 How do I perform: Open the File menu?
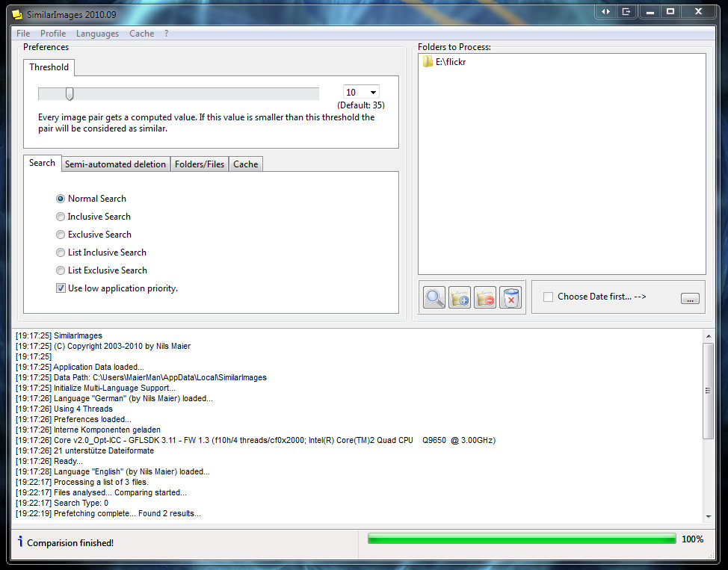[x=23, y=34]
